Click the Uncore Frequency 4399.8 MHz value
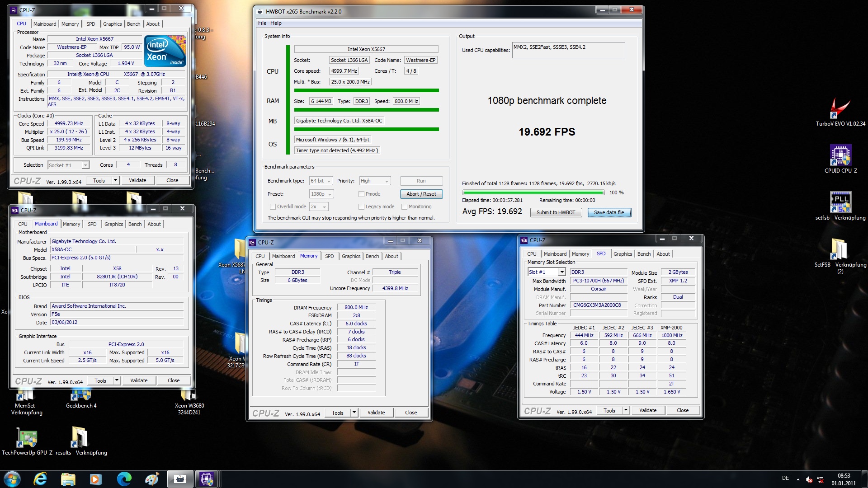 click(395, 288)
